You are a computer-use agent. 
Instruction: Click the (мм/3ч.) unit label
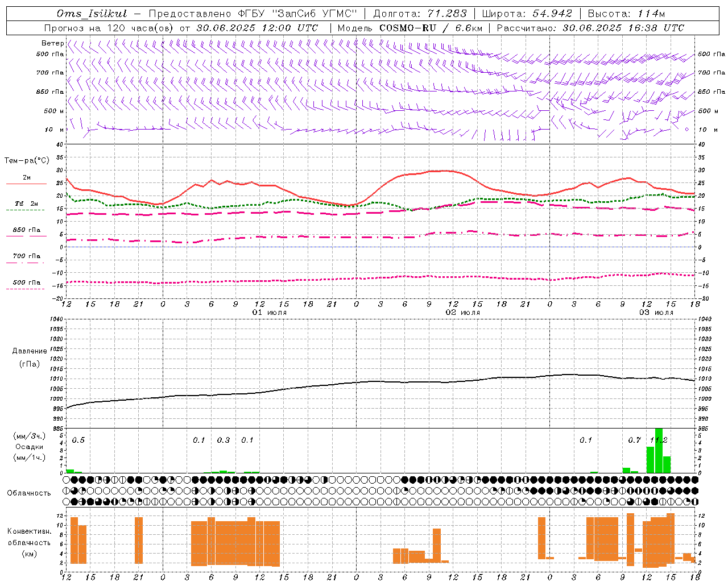30,436
